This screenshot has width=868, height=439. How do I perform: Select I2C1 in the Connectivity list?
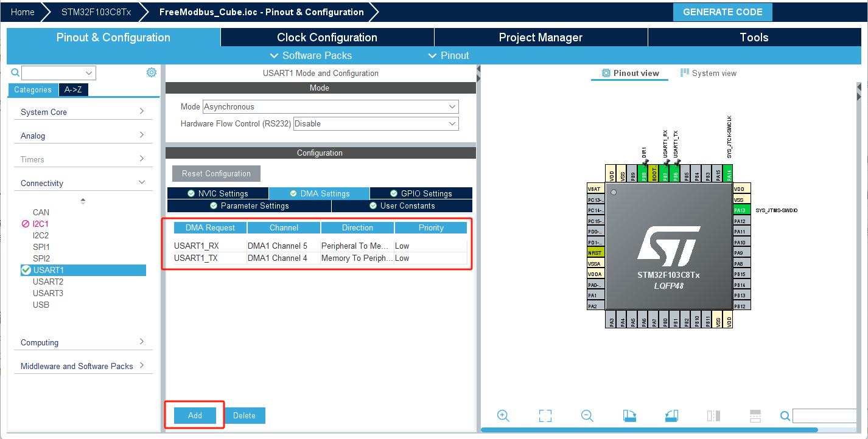tap(41, 224)
